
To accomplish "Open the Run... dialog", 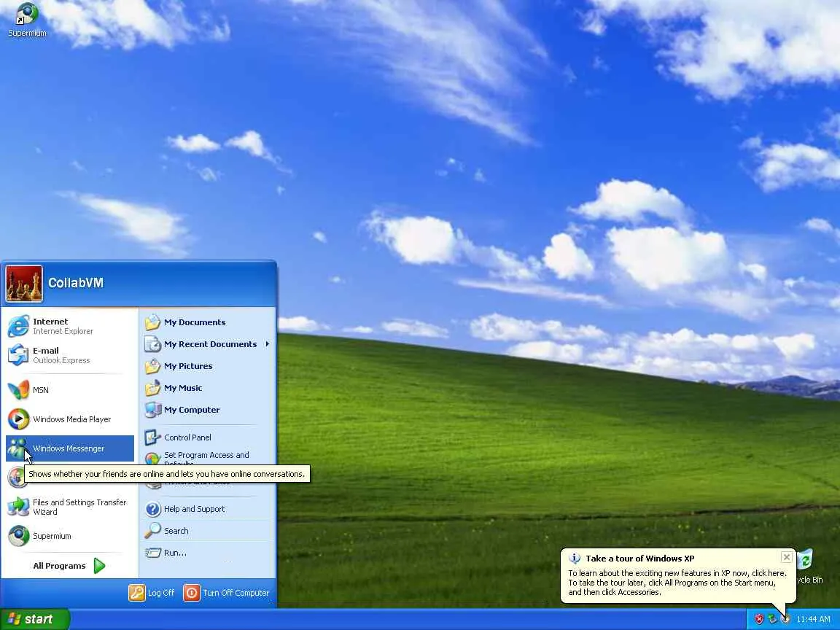I will [x=207, y=553].
